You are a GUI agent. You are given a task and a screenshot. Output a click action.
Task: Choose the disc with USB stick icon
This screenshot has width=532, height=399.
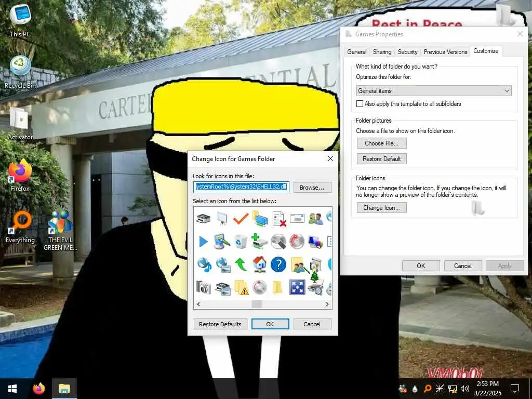[279, 242]
